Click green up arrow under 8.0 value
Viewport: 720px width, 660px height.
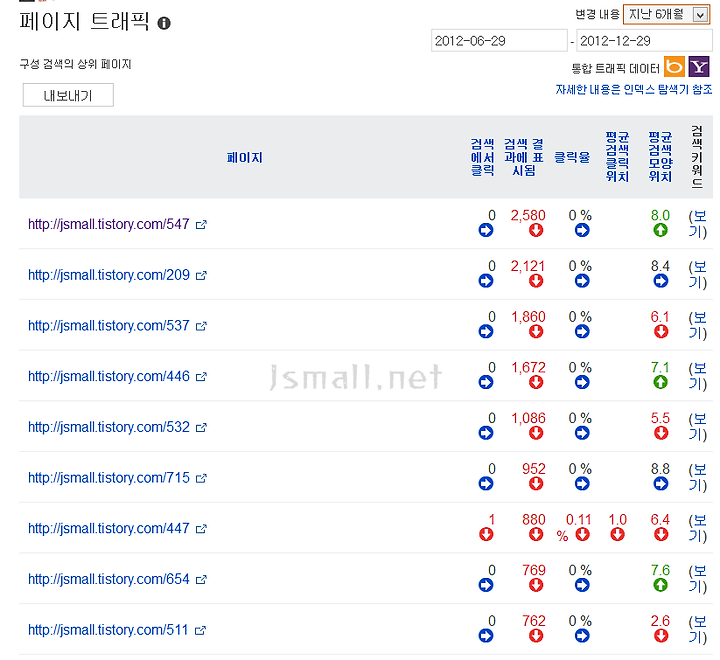point(660,230)
